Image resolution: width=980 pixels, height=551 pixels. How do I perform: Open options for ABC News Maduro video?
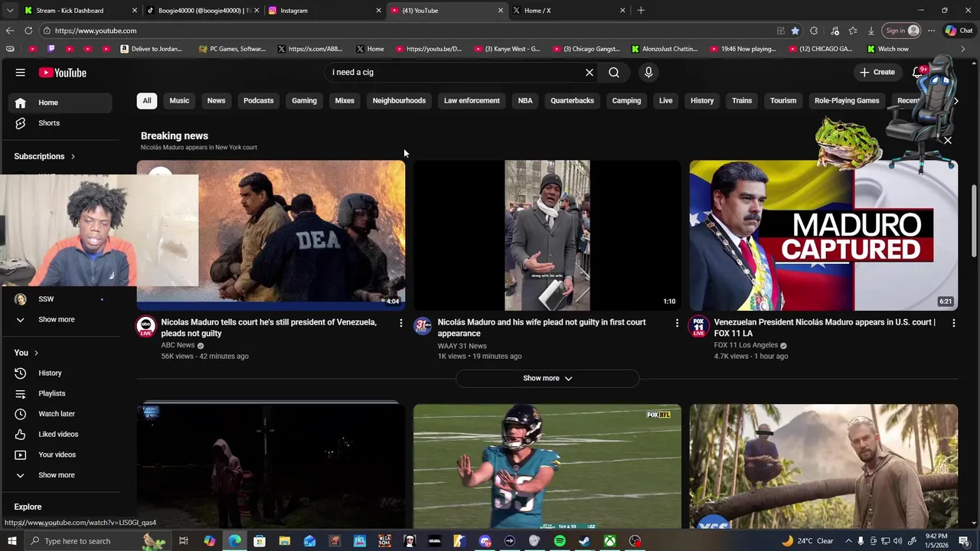coord(400,324)
